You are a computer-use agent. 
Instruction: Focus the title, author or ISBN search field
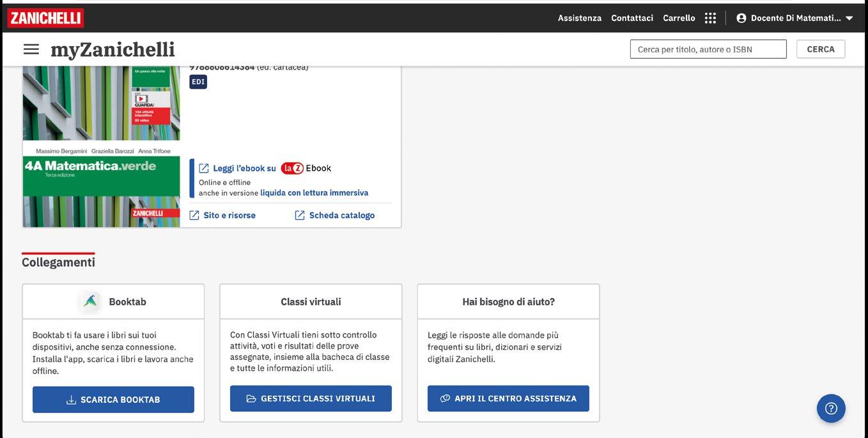pos(708,49)
